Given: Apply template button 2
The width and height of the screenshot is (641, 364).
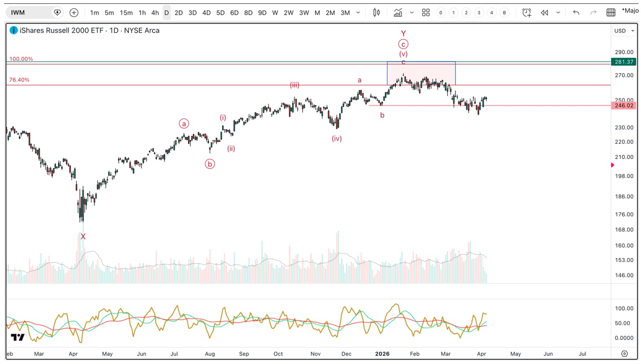Looking at the screenshot, I should pyautogui.click(x=466, y=13).
